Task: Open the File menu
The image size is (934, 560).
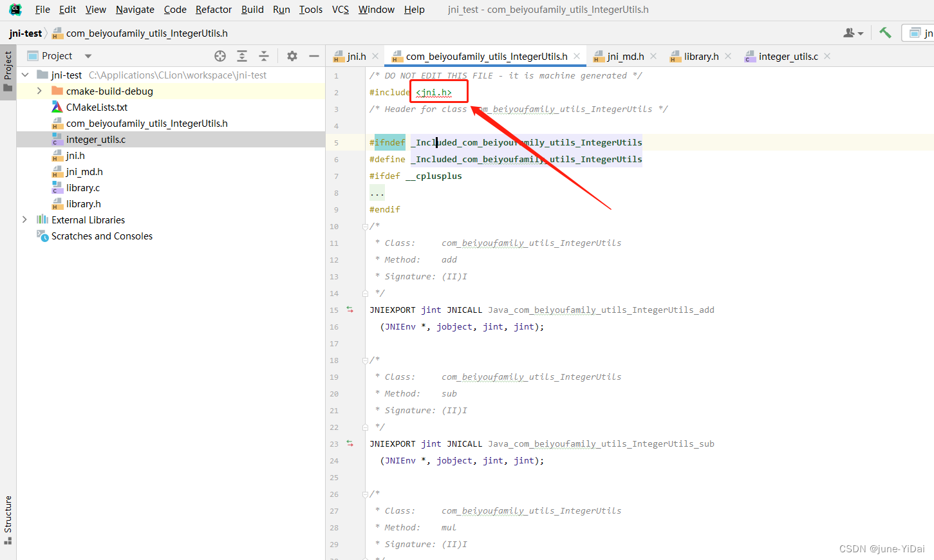Action: [x=42, y=10]
